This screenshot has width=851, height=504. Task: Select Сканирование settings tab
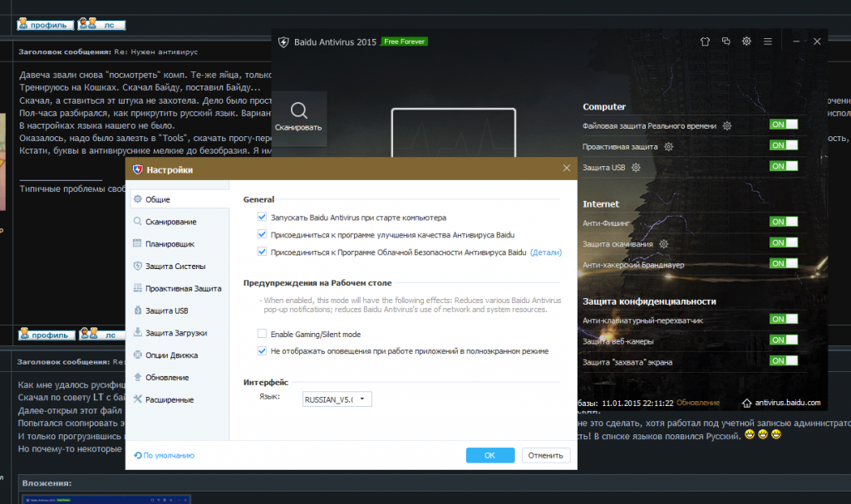click(x=180, y=222)
